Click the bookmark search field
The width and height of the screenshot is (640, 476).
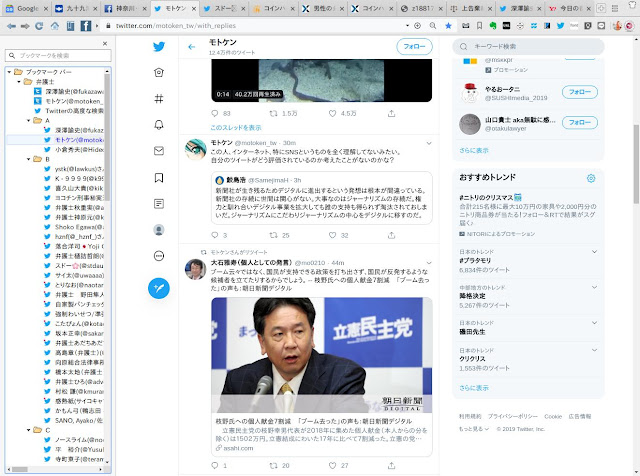pyautogui.click(x=58, y=56)
